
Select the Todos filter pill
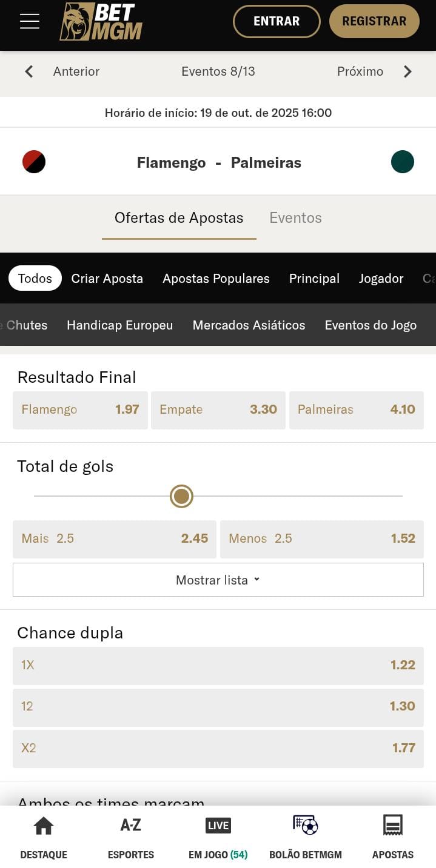pos(35,279)
